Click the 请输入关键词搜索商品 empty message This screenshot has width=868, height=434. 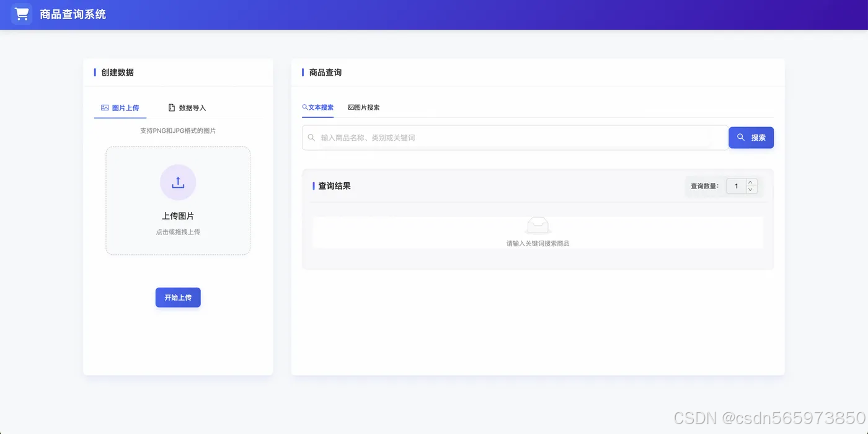point(538,244)
